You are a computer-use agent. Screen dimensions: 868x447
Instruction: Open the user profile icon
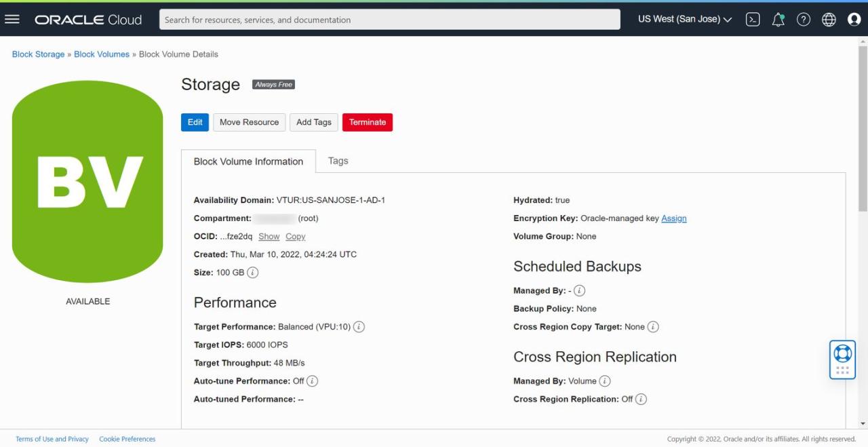coord(854,20)
